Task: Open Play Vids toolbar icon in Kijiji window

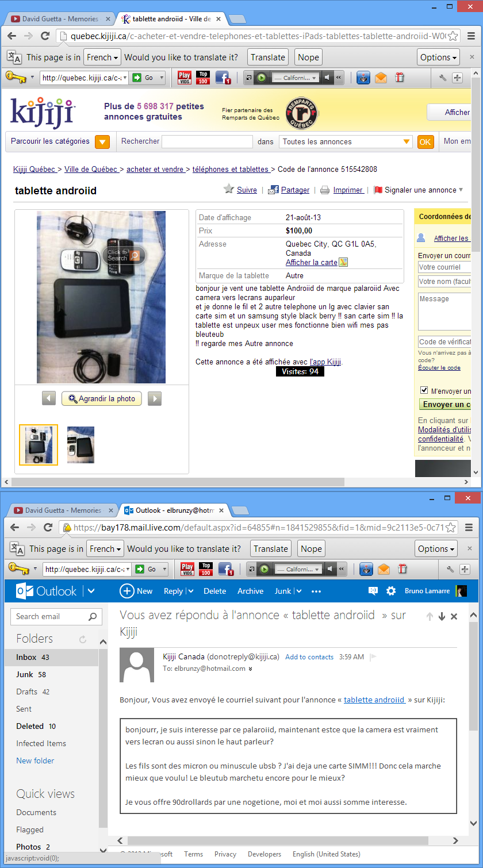Action: [185, 77]
